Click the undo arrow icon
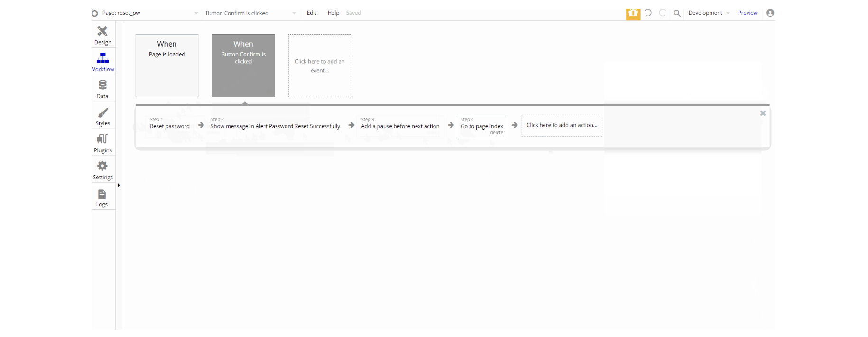 click(x=648, y=13)
